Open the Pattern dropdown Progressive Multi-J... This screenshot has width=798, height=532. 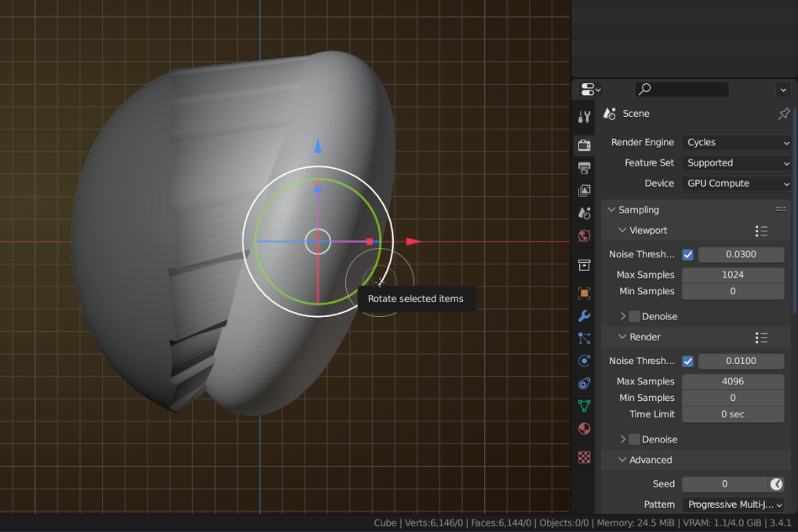[x=733, y=505]
